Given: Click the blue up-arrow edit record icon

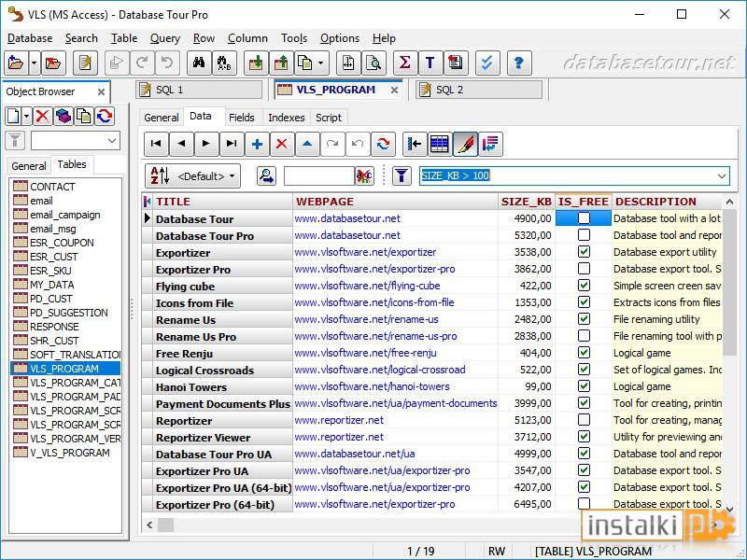Looking at the screenshot, I should click(307, 144).
